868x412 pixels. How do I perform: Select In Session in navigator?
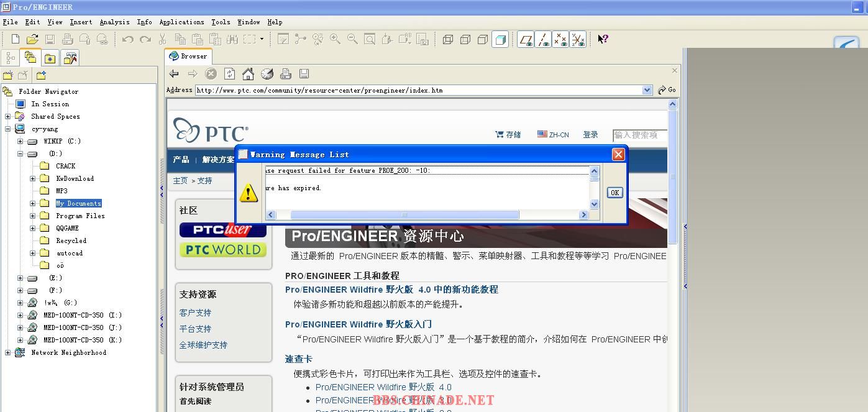50,104
